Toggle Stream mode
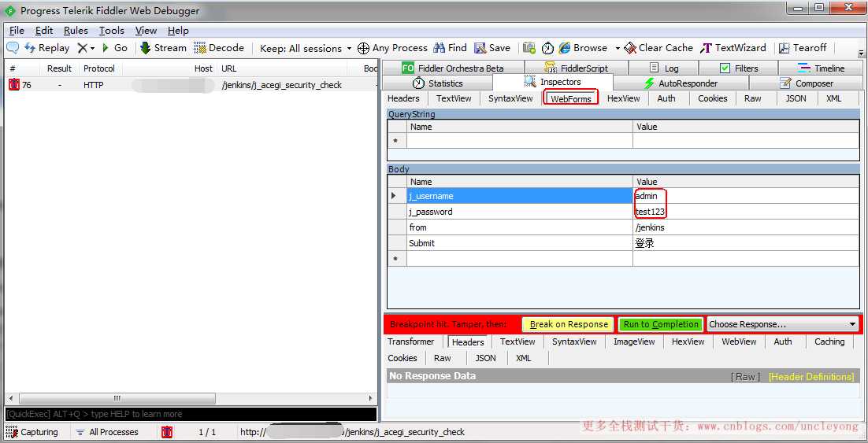868x443 pixels. (x=163, y=48)
